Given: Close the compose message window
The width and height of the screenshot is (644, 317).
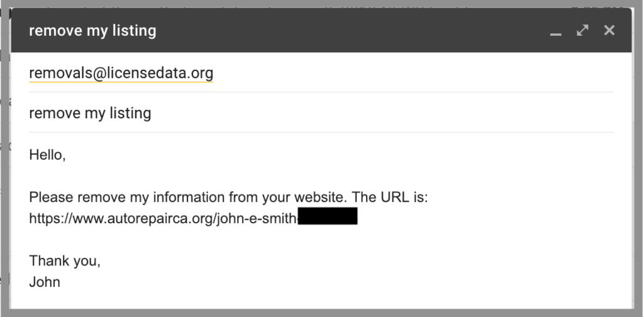Looking at the screenshot, I should (609, 30).
